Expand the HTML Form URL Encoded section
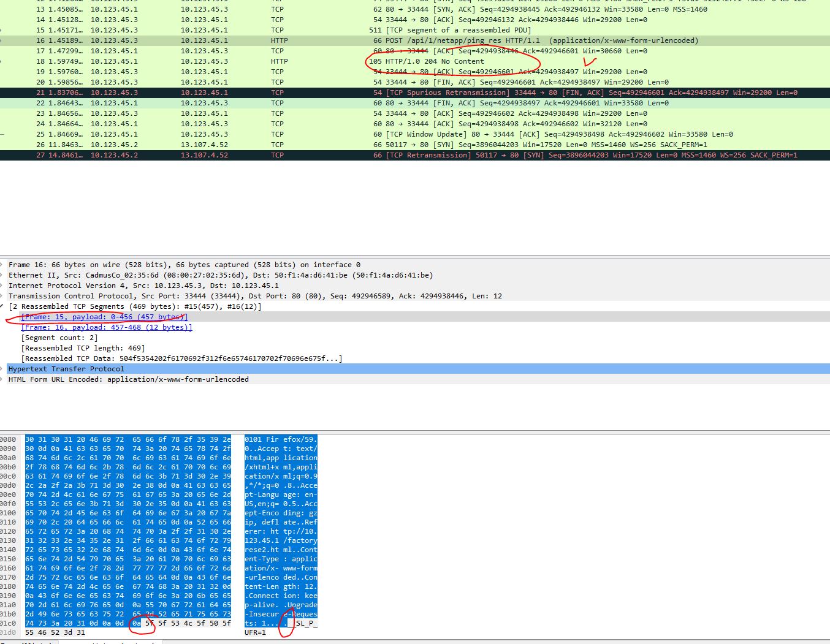830x644 pixels. pos(4,379)
